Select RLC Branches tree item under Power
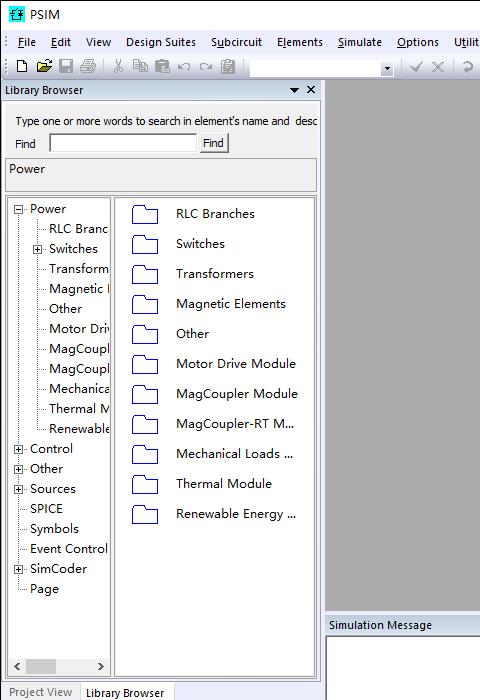This screenshot has height=700, width=480. (x=79, y=229)
